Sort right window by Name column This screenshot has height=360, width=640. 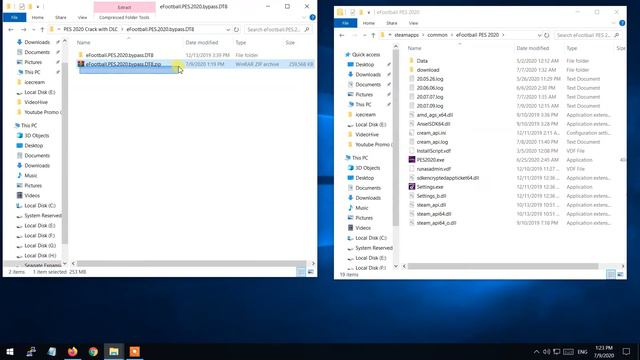pyautogui.click(x=414, y=48)
